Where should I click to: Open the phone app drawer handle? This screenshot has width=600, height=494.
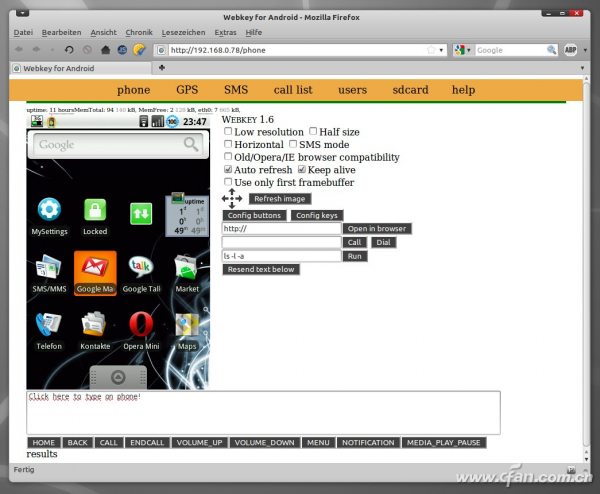tap(118, 377)
